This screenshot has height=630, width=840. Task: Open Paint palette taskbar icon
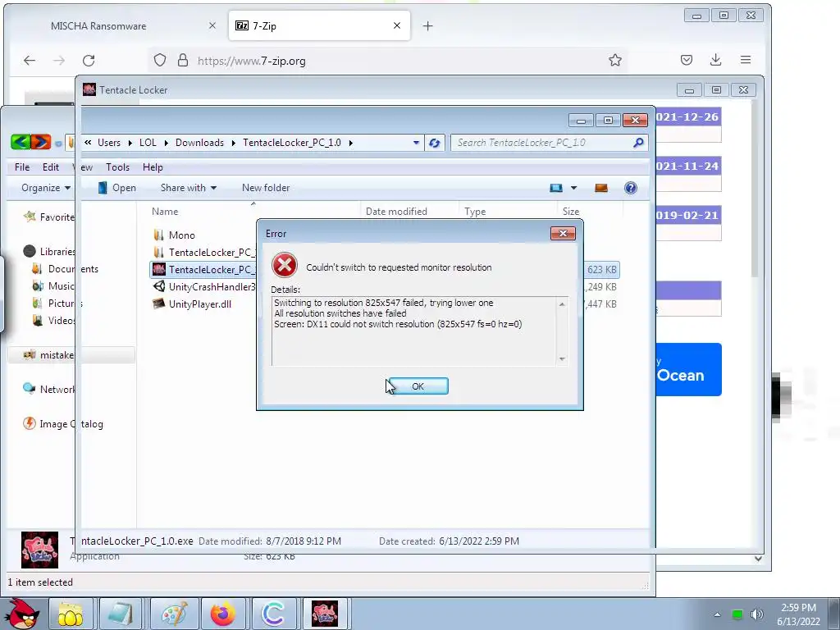[x=174, y=614]
